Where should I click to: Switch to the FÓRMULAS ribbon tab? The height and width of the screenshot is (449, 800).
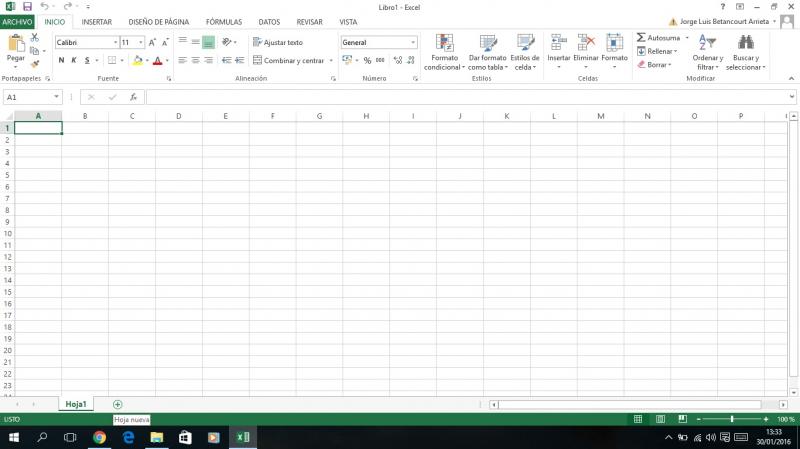click(x=223, y=21)
